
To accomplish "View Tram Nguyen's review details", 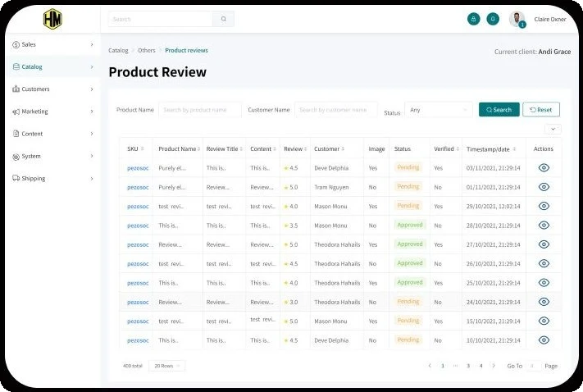I will click(544, 187).
